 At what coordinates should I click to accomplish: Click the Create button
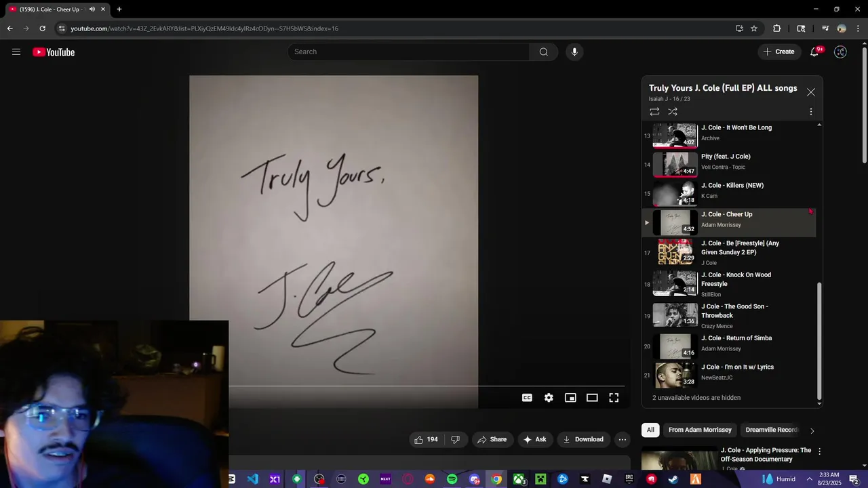point(778,52)
